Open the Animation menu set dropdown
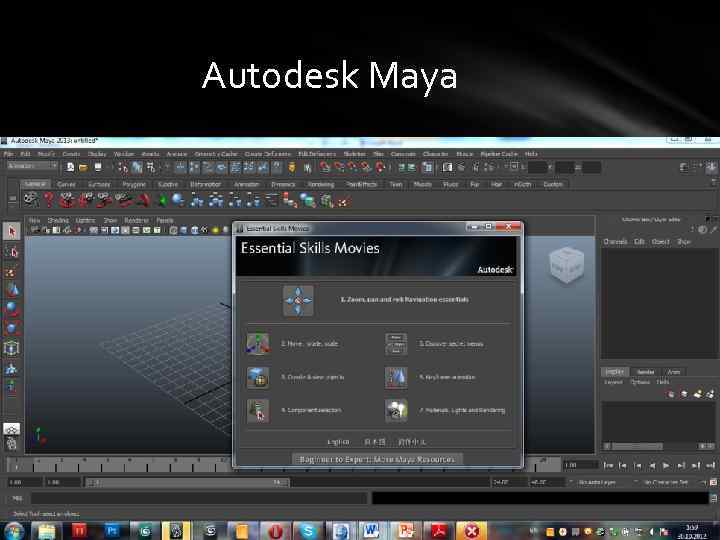This screenshot has width=720, height=540. tap(32, 166)
